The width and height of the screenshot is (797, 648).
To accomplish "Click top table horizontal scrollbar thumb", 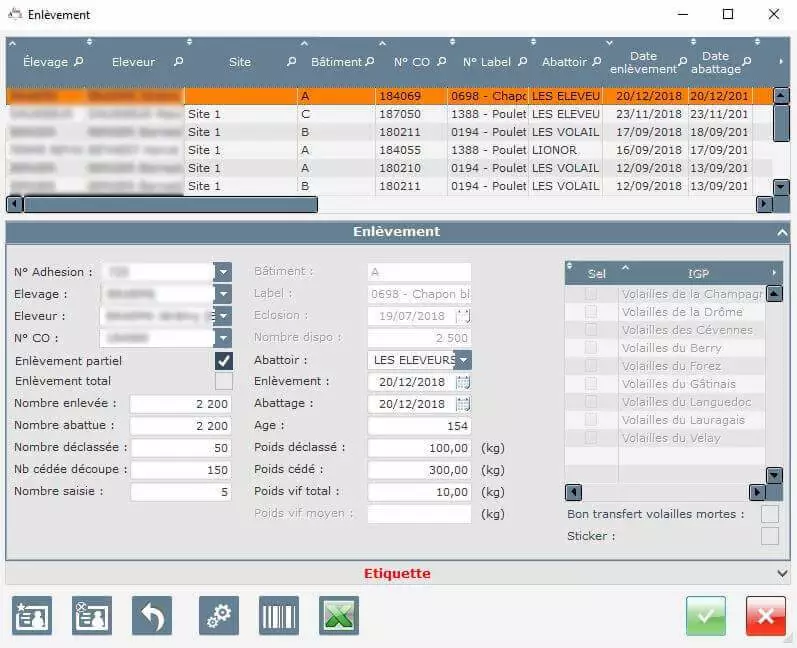I will [170, 205].
